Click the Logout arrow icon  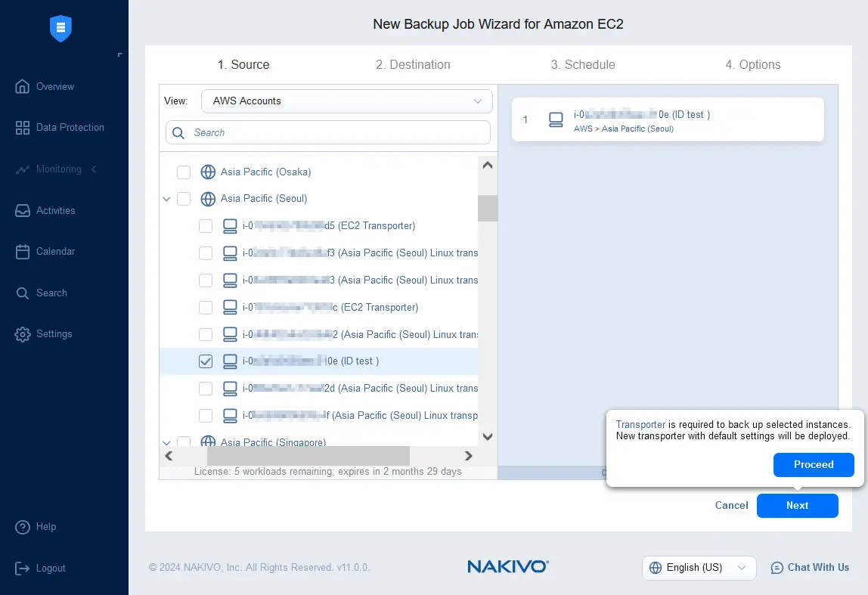click(22, 569)
